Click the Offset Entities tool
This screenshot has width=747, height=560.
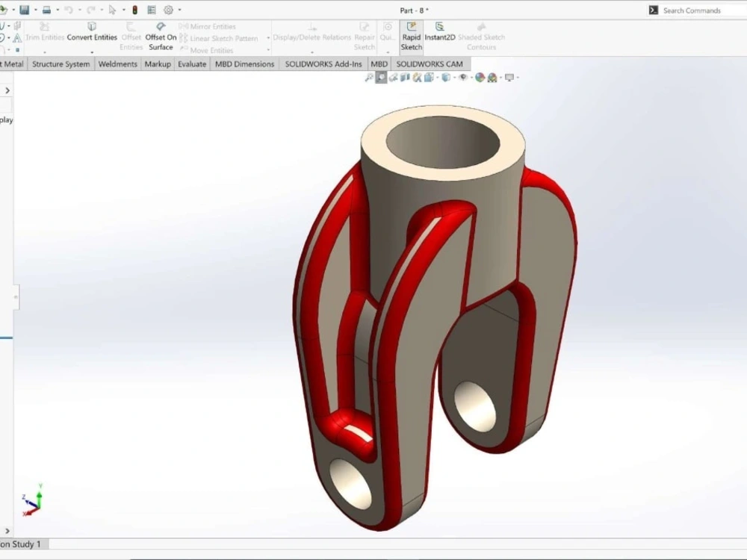(x=131, y=37)
